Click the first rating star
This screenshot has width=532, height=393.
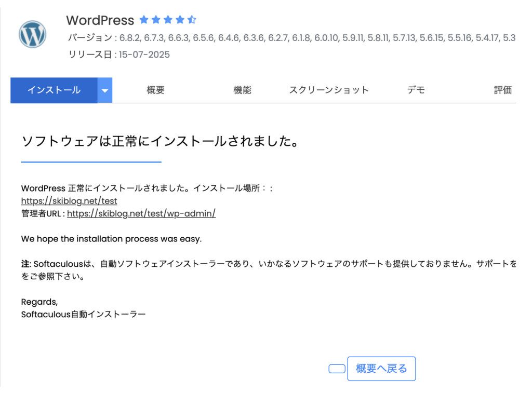point(144,20)
